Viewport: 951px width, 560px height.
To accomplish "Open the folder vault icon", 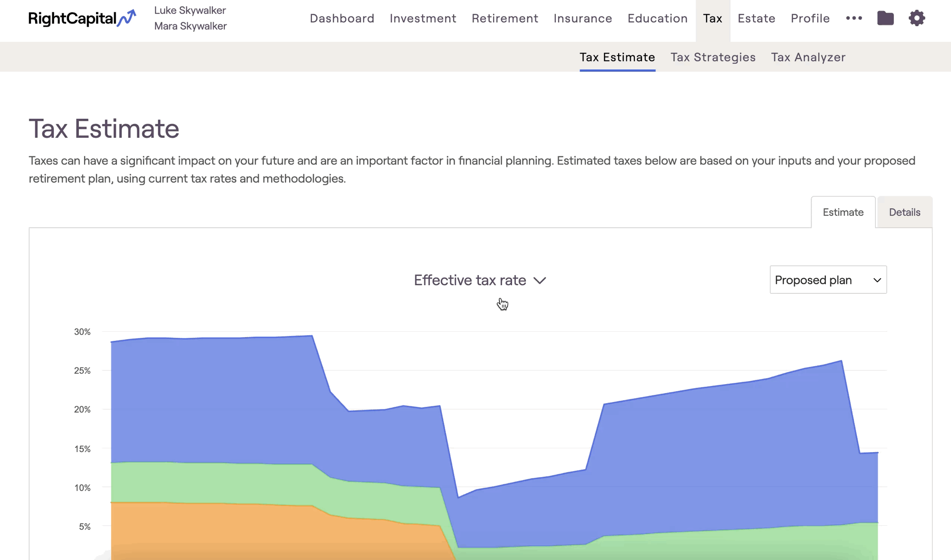I will pyautogui.click(x=885, y=18).
